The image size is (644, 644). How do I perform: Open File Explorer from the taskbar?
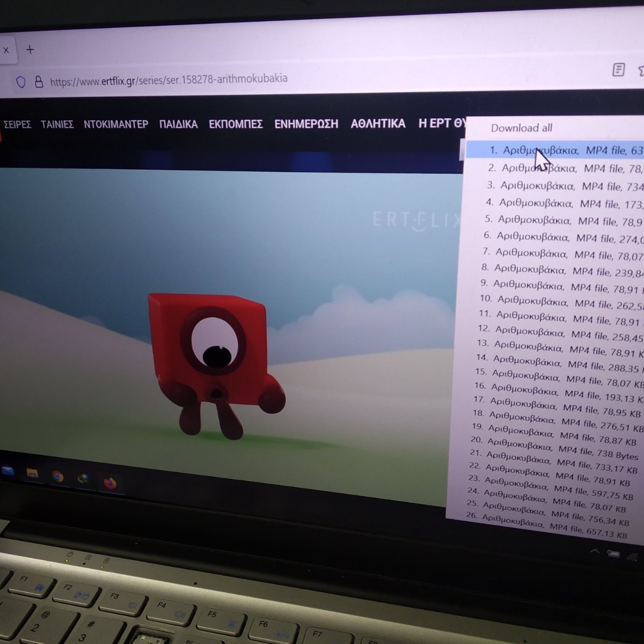[32, 473]
